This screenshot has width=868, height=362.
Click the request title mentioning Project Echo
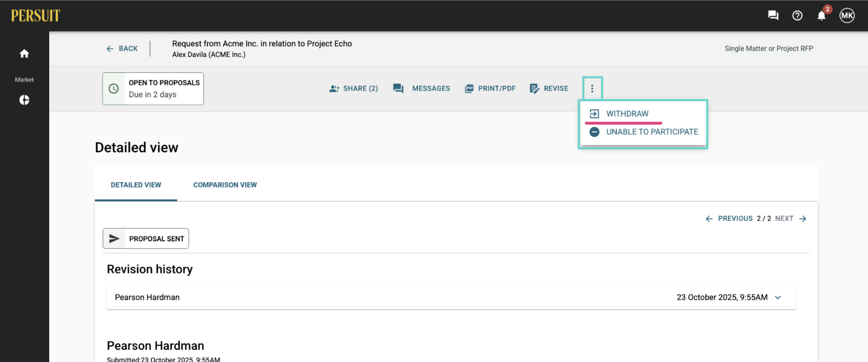[262, 44]
